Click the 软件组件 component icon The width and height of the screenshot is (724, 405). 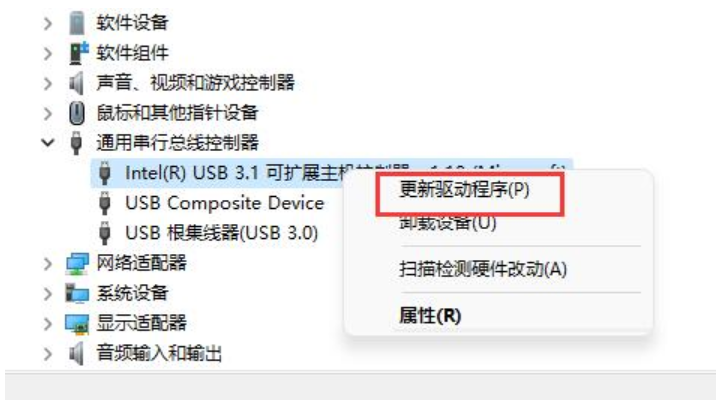tap(78, 53)
